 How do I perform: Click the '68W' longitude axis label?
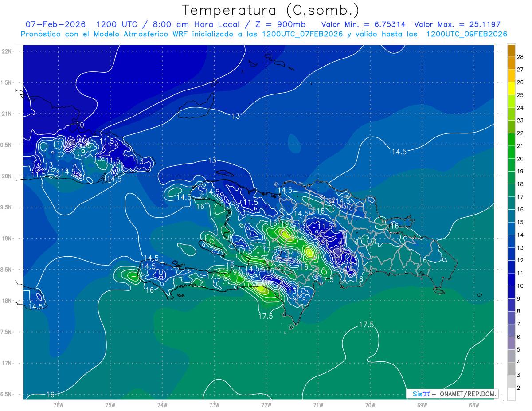[474, 405]
